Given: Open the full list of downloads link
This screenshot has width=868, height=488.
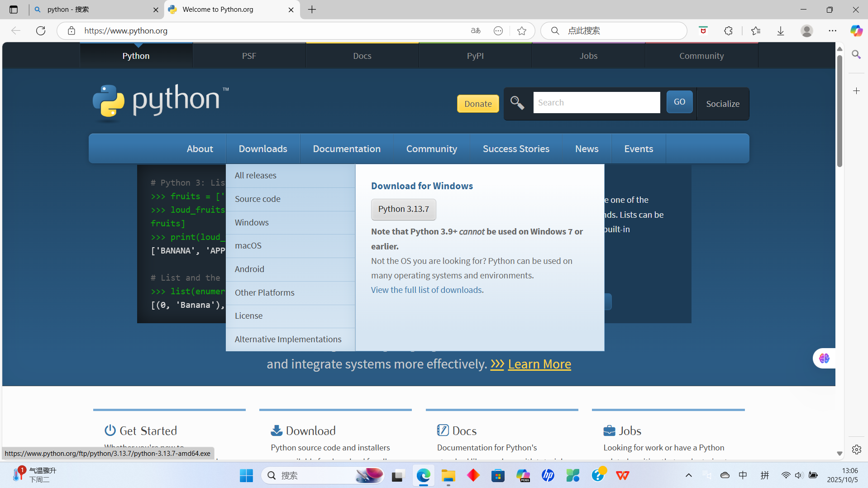Looking at the screenshot, I should pos(426,290).
